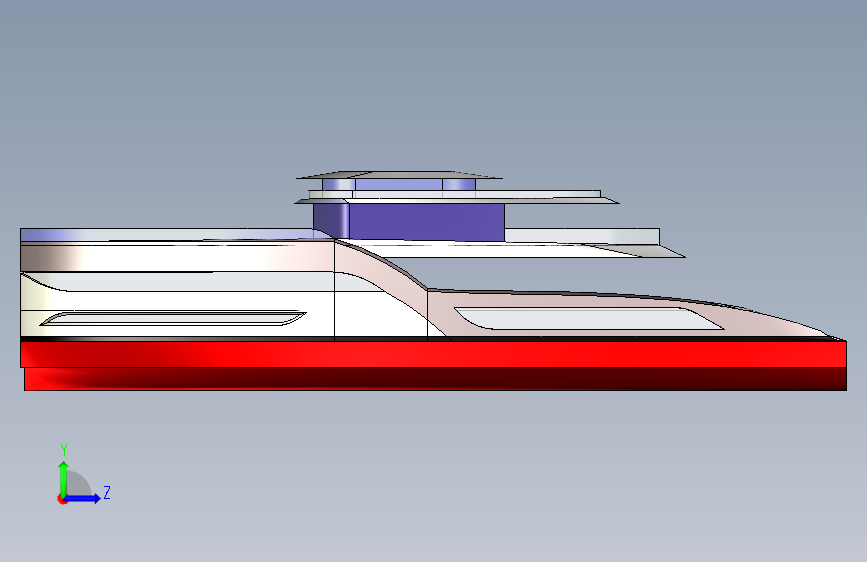Viewport: 867px width, 562px height.
Task: Click the "Y" axis label
Action: (x=64, y=450)
